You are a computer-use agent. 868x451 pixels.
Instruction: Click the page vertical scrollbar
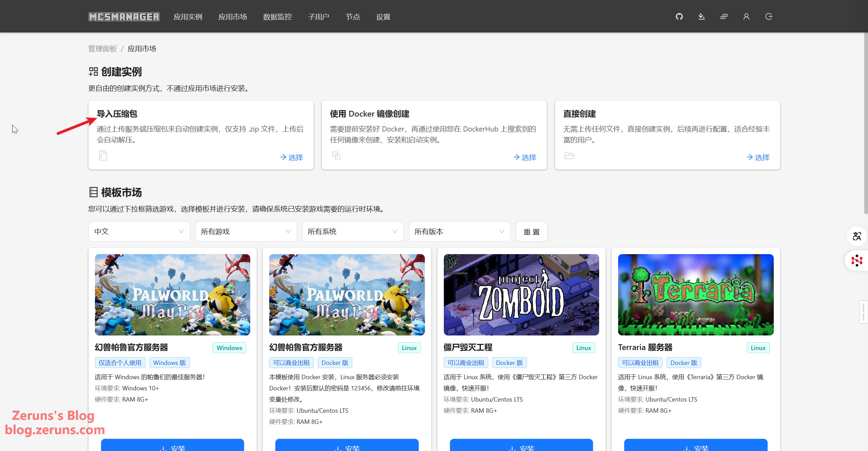(866, 124)
